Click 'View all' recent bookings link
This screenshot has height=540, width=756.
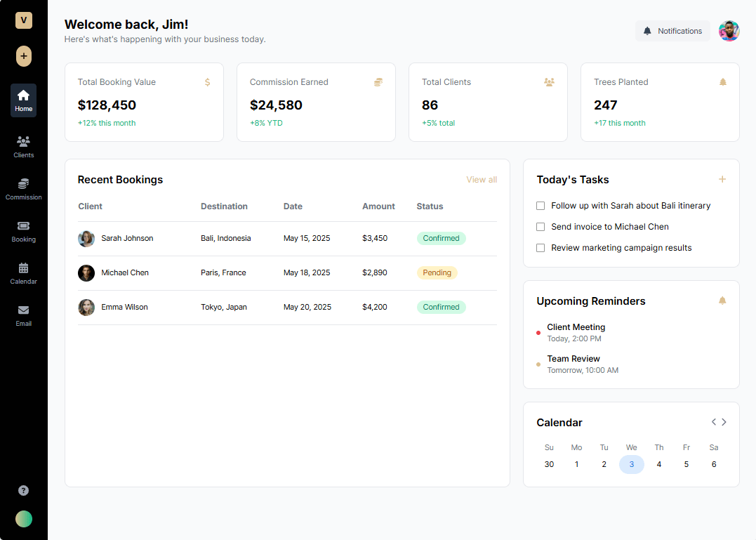(x=482, y=180)
